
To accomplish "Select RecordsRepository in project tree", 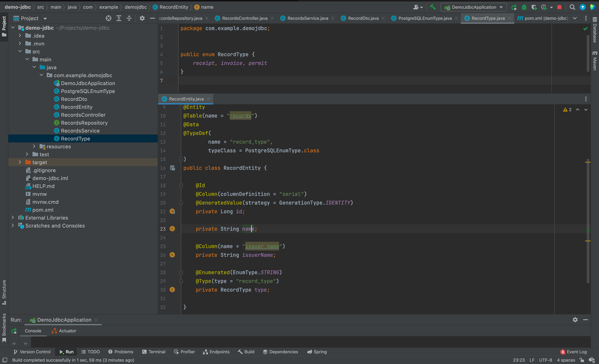I will point(84,123).
